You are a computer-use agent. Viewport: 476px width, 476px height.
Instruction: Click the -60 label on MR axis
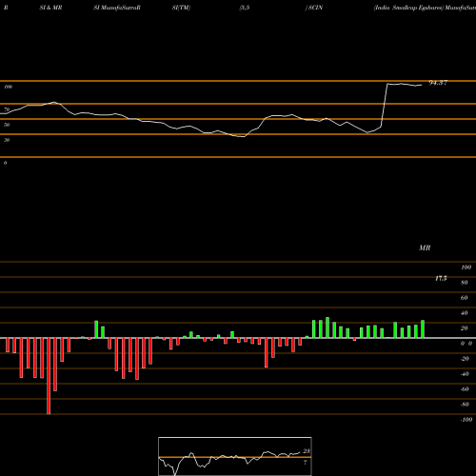pos(465,388)
